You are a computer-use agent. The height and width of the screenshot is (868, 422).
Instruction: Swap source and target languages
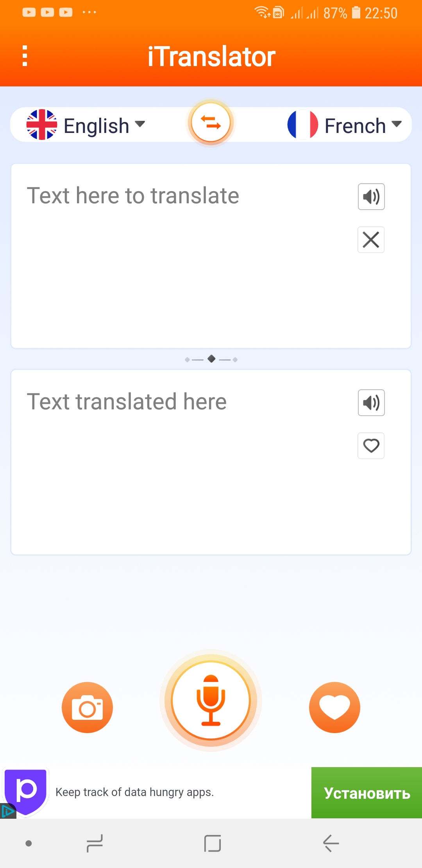[x=211, y=123]
